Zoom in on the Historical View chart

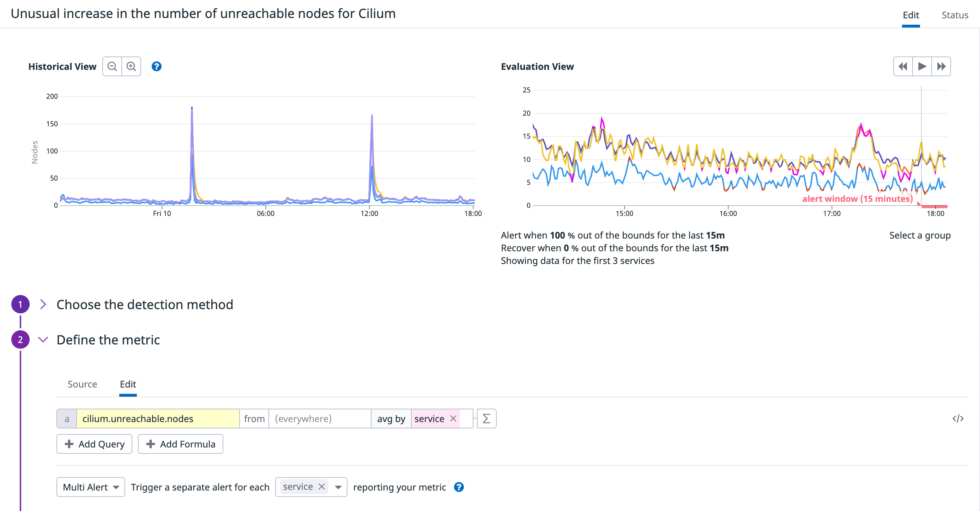coord(131,66)
